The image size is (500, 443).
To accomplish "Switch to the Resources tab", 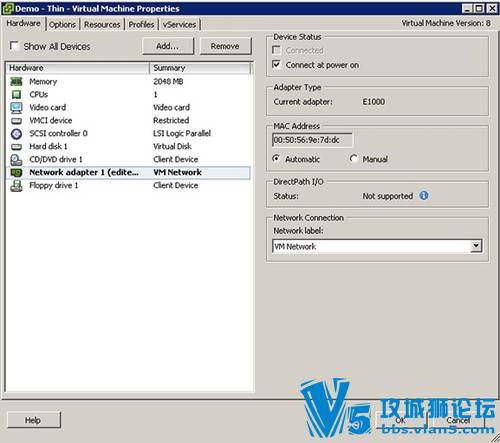I will click(102, 24).
